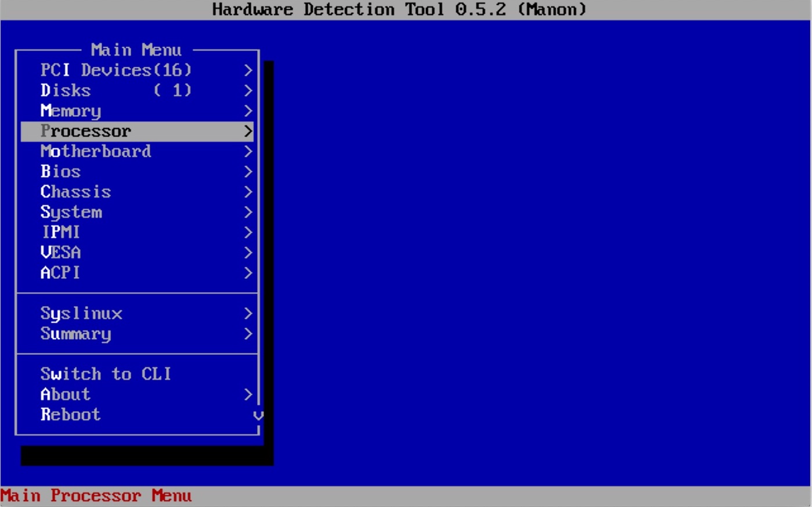Select the Disks menu item
This screenshot has width=812, height=507.
click(66, 91)
